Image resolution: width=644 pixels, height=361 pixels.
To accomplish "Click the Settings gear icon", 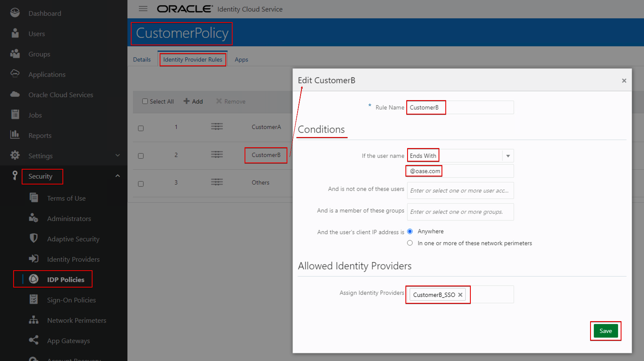I will pos(15,155).
